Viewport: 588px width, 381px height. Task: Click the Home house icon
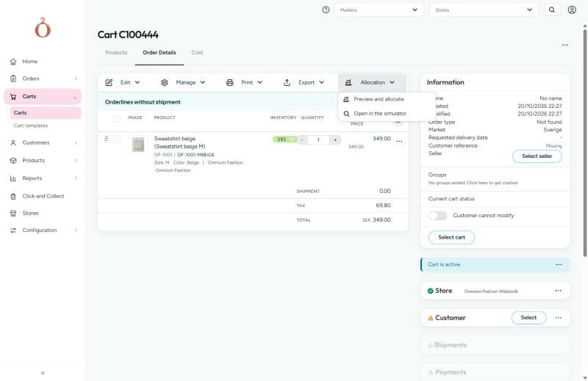[13, 62]
